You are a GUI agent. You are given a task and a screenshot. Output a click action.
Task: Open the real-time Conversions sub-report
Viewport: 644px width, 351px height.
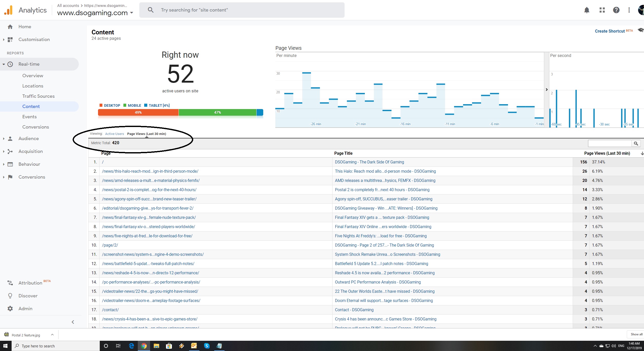click(36, 127)
